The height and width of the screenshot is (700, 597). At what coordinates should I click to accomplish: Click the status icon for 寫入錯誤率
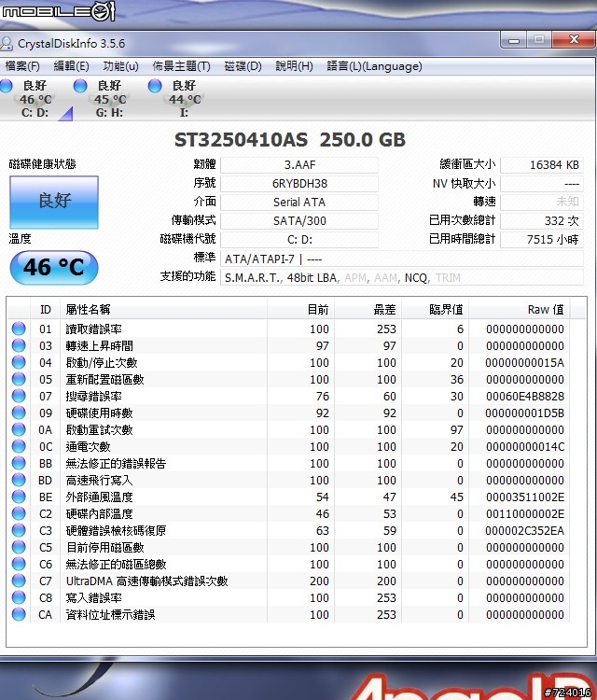(19, 597)
